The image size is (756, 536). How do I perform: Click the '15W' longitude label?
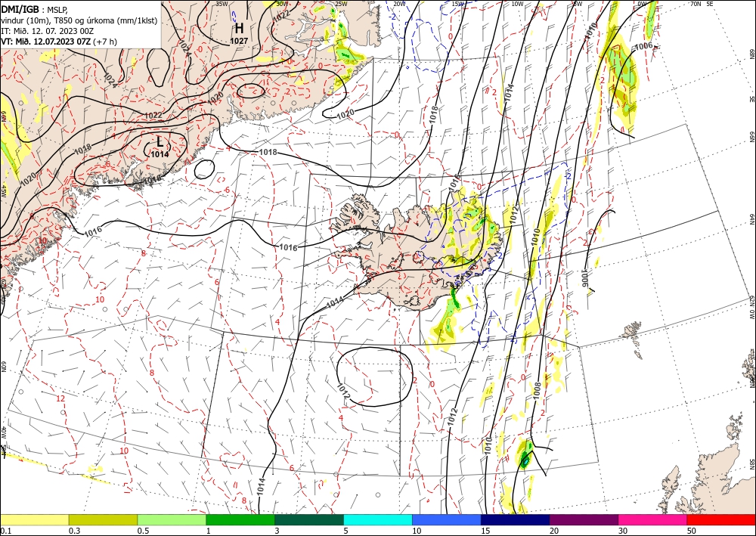point(457,4)
